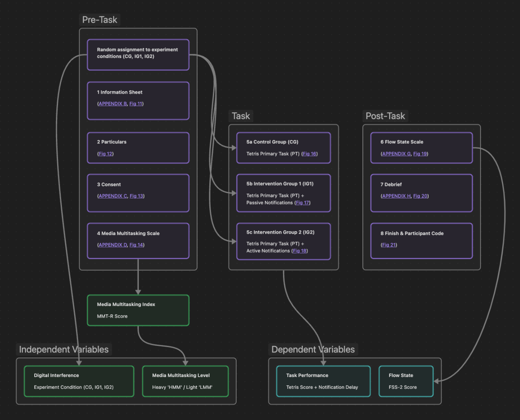Open the Fig 17 link in IG1
Image resolution: width=520 pixels, height=420 pixels.
click(302, 202)
